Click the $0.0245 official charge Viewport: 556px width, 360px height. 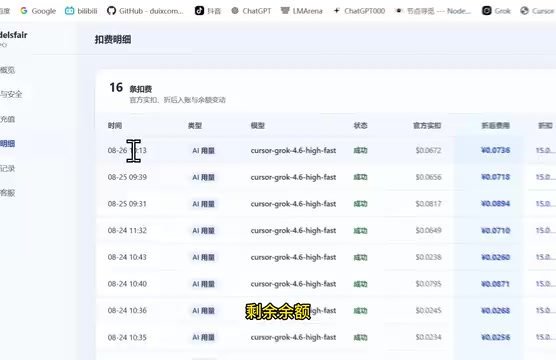(428, 310)
